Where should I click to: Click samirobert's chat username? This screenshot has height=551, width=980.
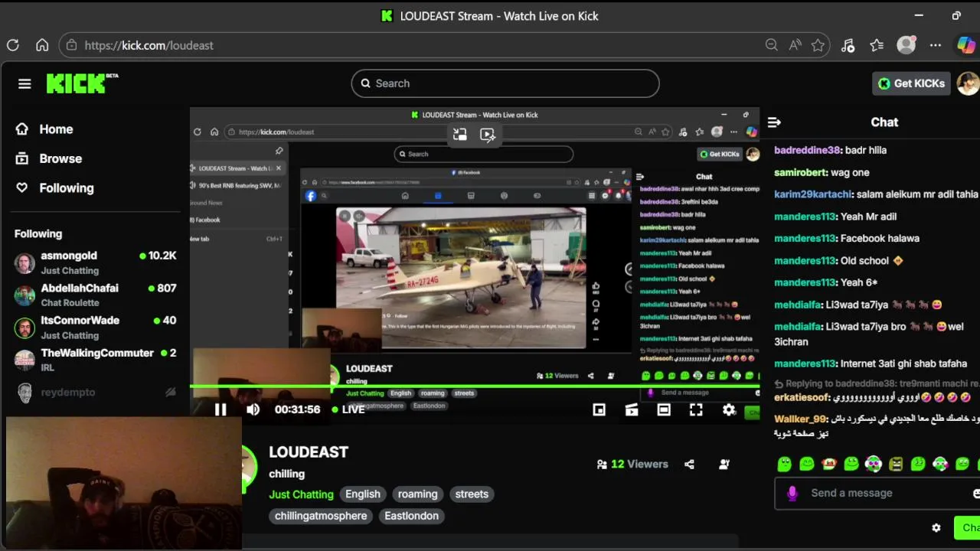(801, 172)
